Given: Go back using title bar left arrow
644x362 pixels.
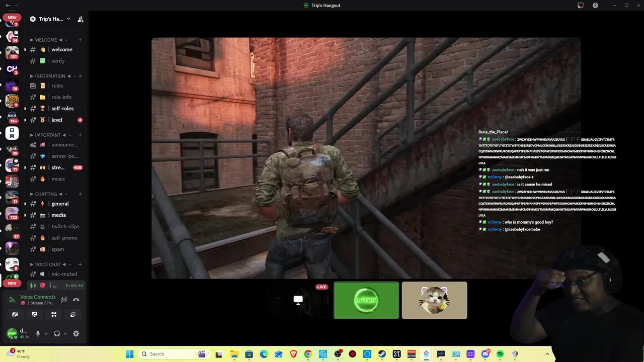Looking at the screenshot, I should point(8,6).
